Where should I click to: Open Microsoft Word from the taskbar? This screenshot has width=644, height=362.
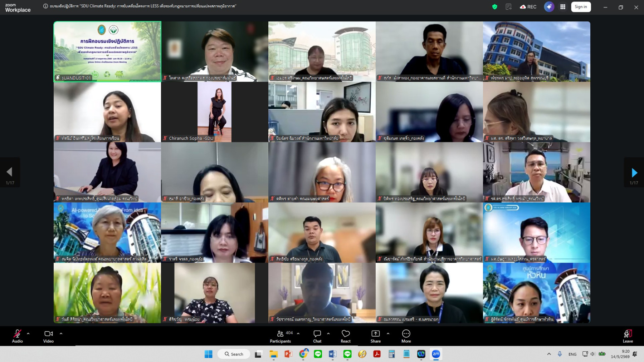click(x=332, y=354)
